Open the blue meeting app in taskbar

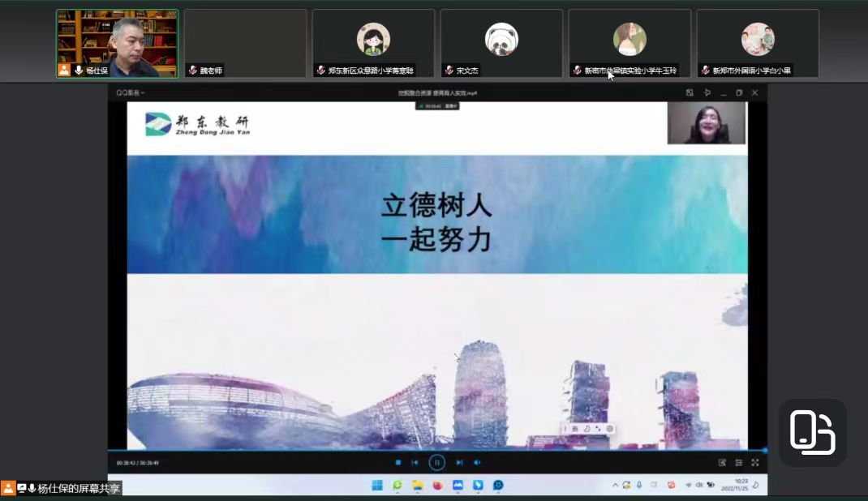click(458, 485)
